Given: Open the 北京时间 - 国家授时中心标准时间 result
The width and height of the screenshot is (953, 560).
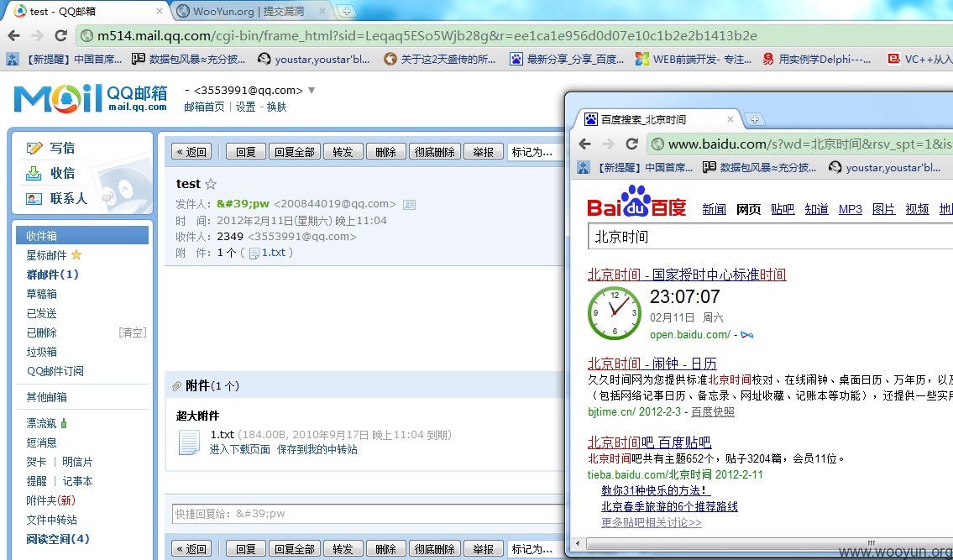Looking at the screenshot, I should [x=687, y=275].
